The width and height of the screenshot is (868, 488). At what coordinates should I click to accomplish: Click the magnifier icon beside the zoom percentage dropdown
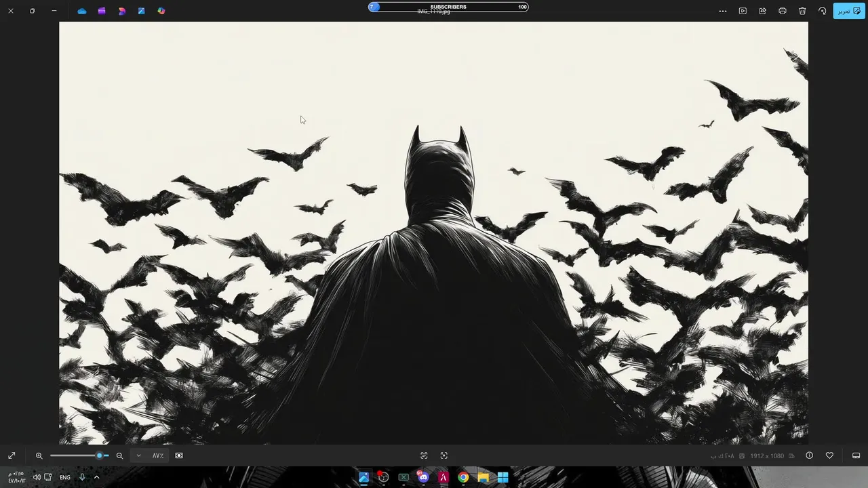(119, 455)
